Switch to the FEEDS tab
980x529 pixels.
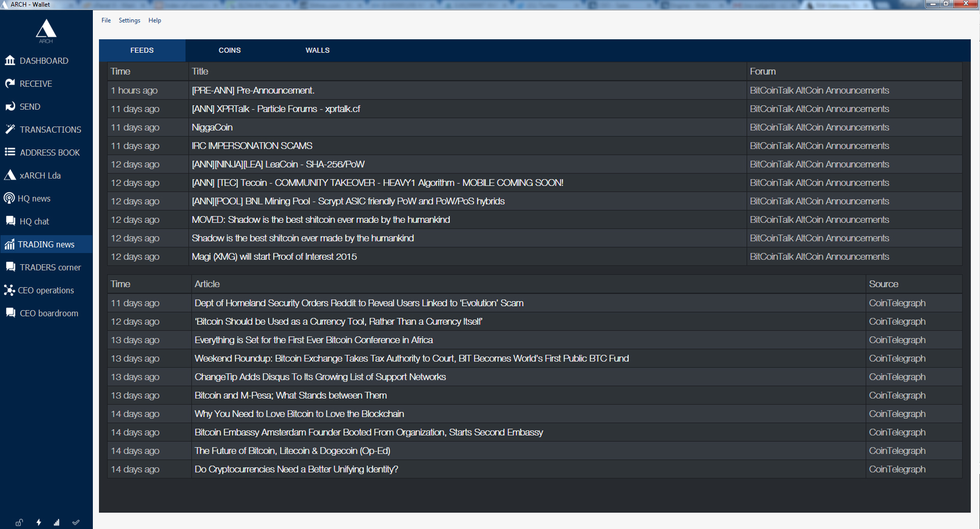142,51
